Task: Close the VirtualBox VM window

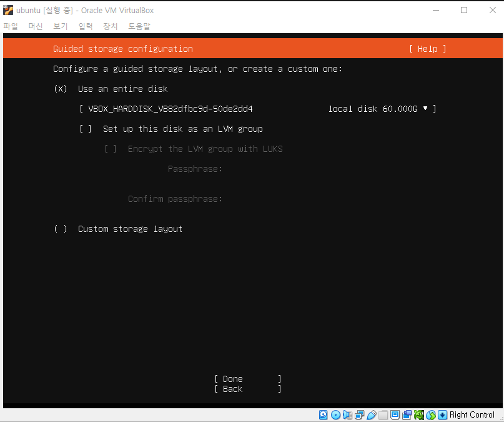Action: [x=493, y=10]
